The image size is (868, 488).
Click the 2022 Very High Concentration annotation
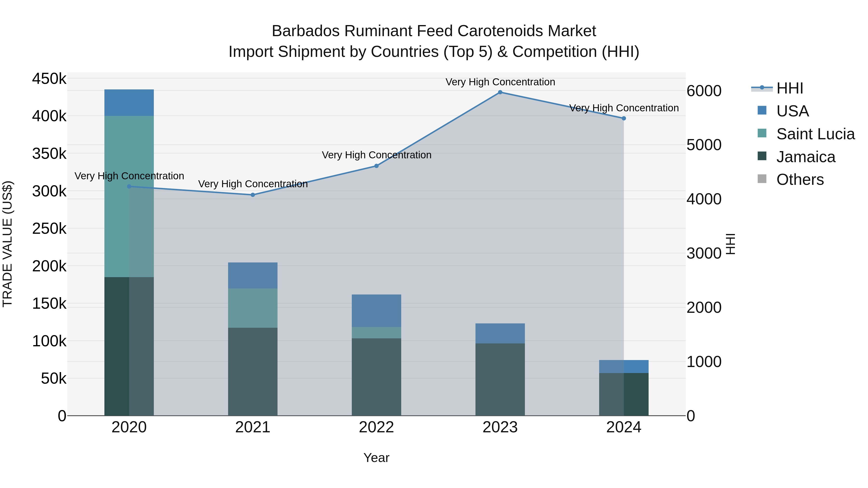[377, 155]
